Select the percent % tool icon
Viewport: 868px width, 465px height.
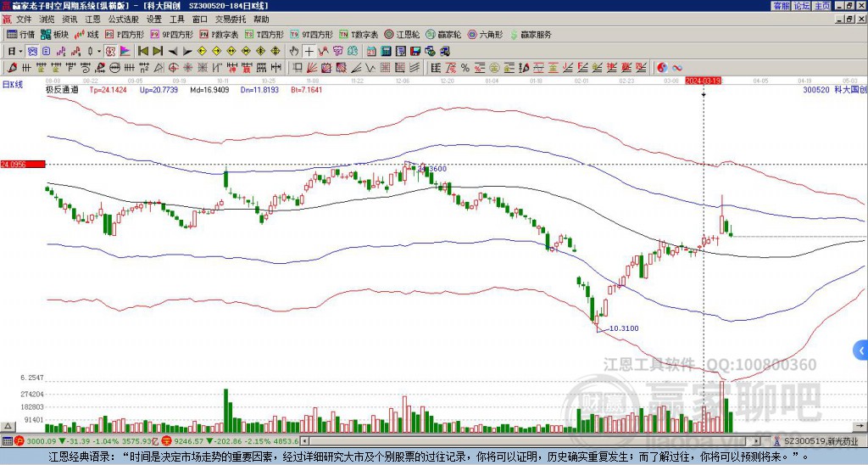coord(465,68)
